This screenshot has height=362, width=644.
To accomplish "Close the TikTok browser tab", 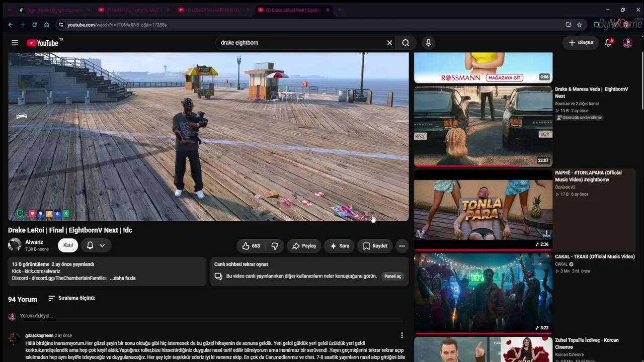I will pyautogui.click(x=89, y=10).
